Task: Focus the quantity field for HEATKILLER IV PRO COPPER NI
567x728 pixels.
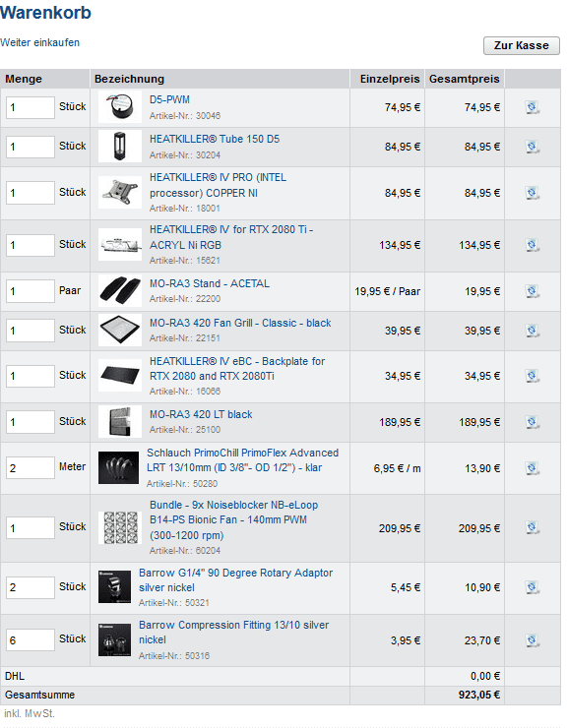Action: click(x=31, y=193)
